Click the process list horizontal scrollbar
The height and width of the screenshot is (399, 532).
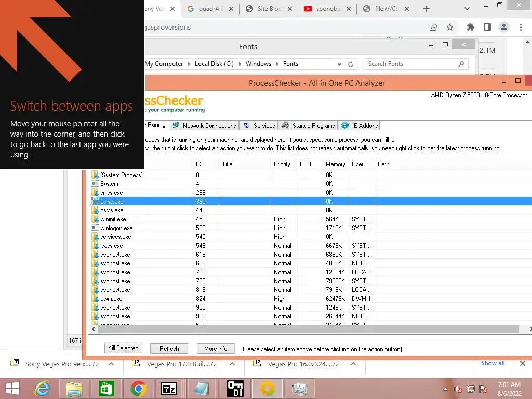click(308, 329)
